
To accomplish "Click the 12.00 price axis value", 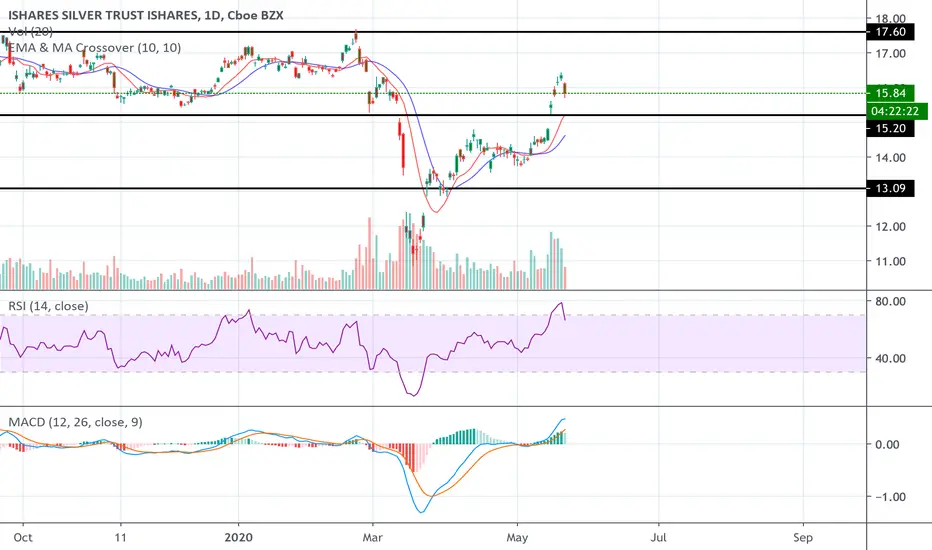I will point(890,227).
